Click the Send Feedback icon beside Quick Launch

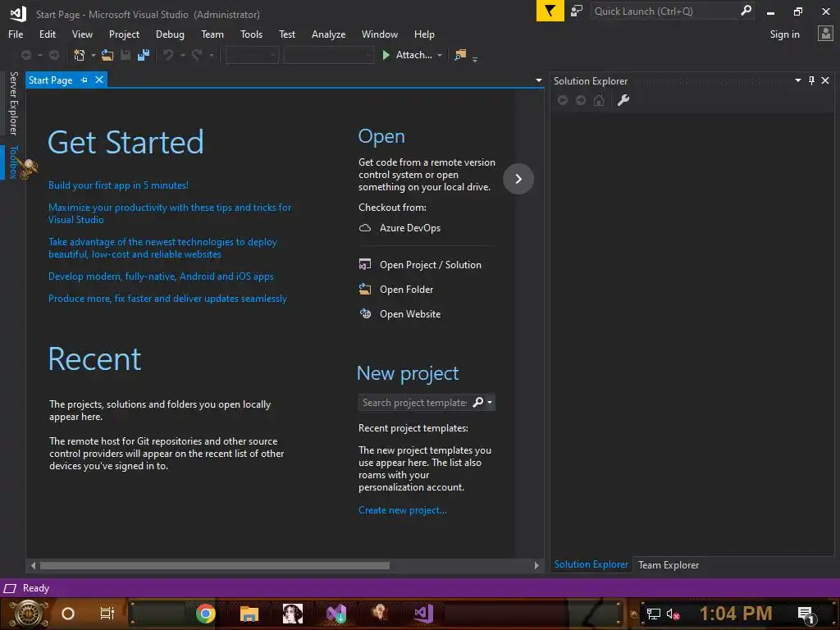click(577, 11)
